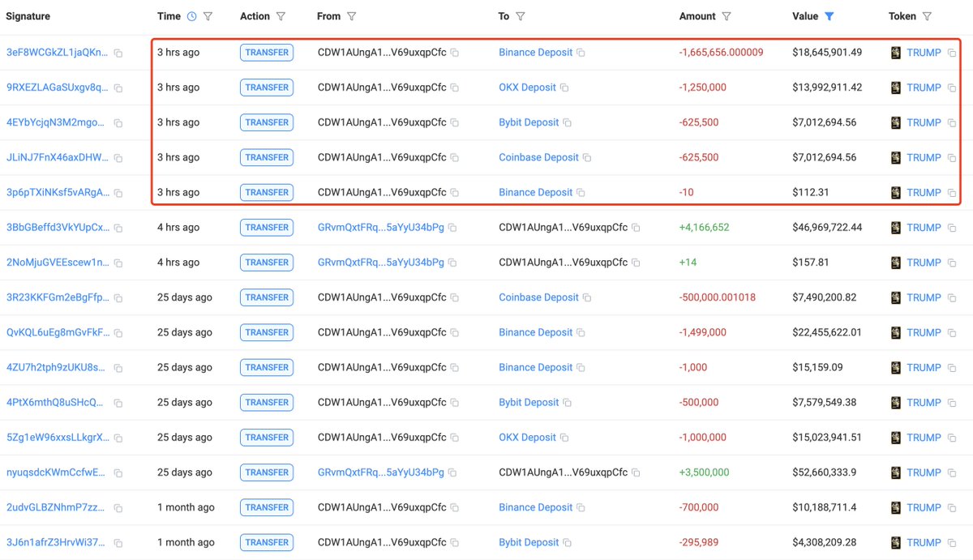Copy OKX Deposit address in $13,992,911.42 row

[564, 88]
